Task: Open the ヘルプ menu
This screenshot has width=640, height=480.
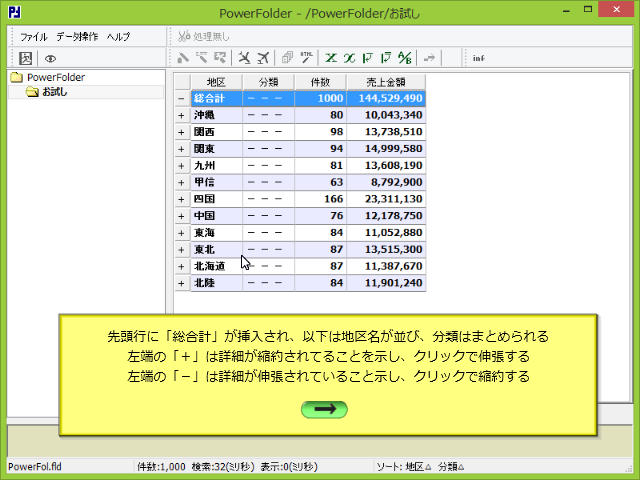Action: 118,37
